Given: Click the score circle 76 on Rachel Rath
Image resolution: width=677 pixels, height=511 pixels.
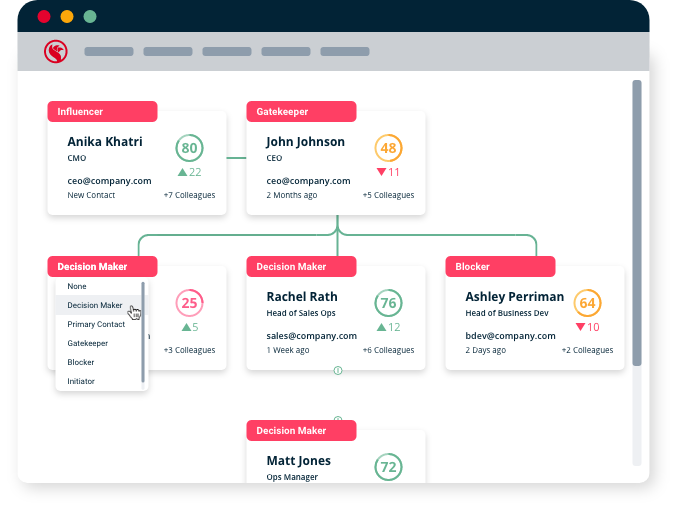Looking at the screenshot, I should click(x=388, y=303).
